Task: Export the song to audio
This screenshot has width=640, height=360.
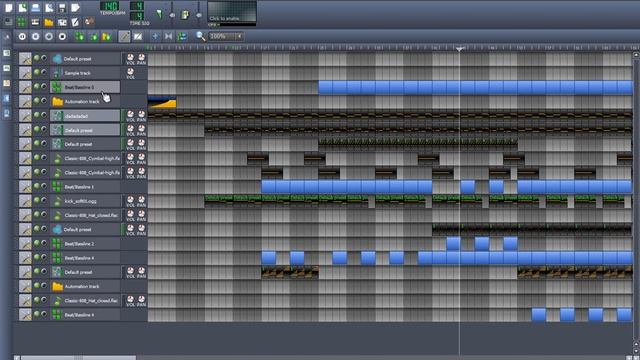Action: point(76,7)
